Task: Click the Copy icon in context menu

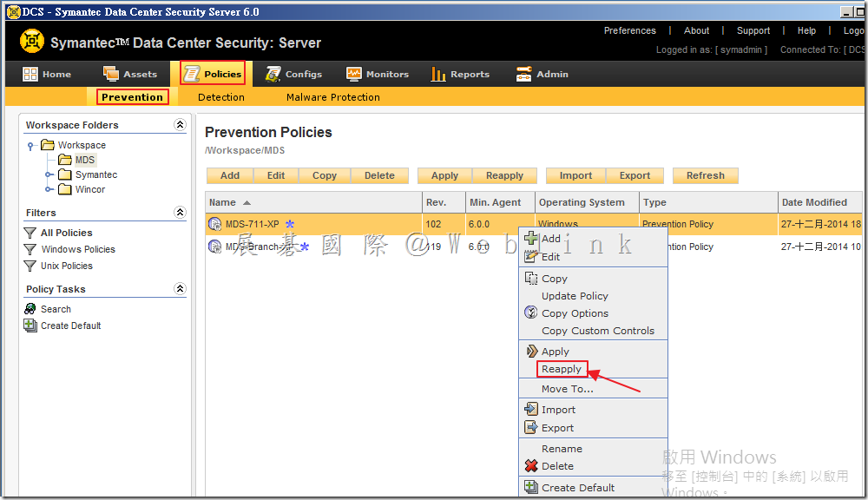Action: pyautogui.click(x=531, y=278)
